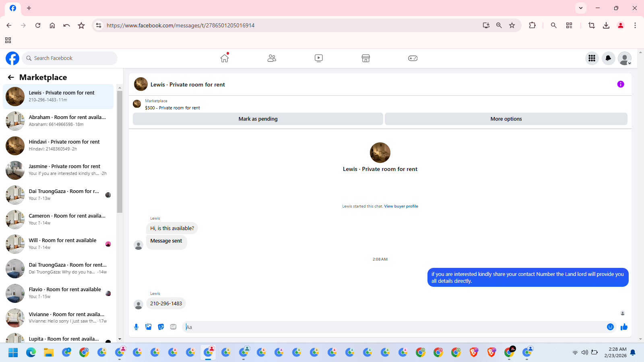Open the Marketplace storefront icon
The image size is (644, 362).
coord(366,58)
